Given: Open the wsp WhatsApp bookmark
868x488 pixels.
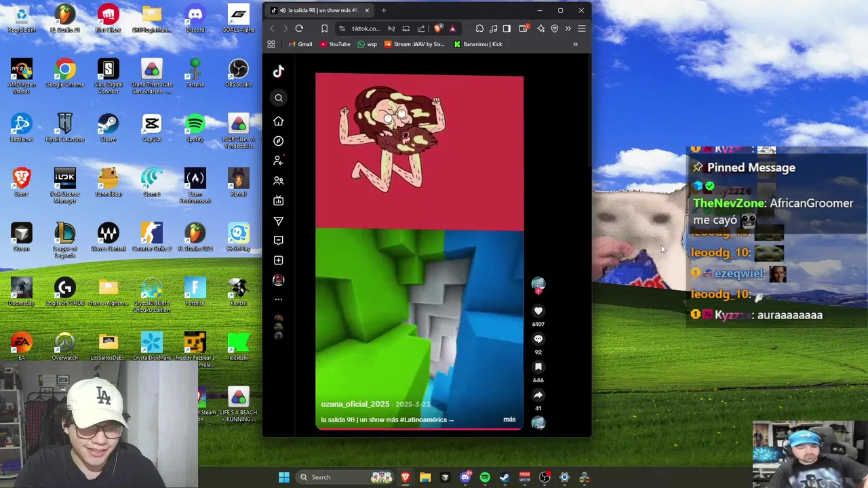Looking at the screenshot, I should pos(367,44).
